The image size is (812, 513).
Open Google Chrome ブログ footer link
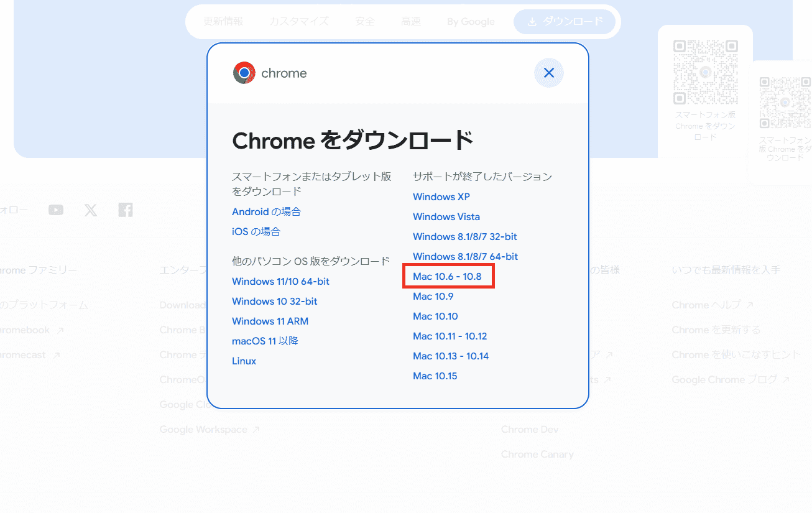point(731,379)
